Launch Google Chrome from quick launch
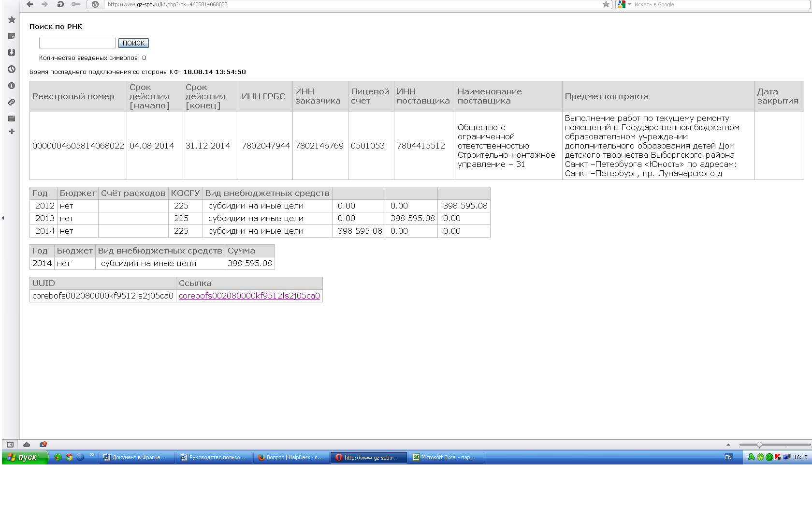Viewport: 812px width, 508px height. [x=69, y=457]
